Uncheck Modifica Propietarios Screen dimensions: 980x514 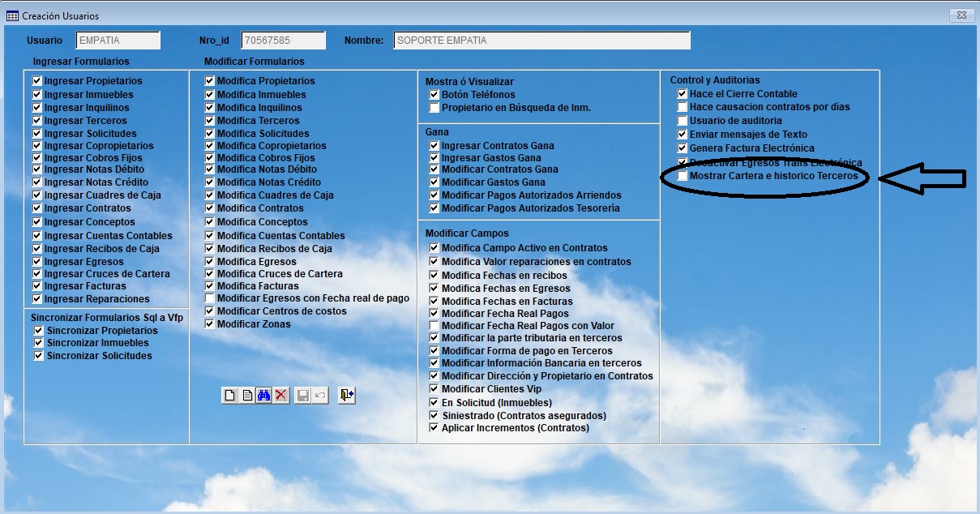click(x=210, y=81)
